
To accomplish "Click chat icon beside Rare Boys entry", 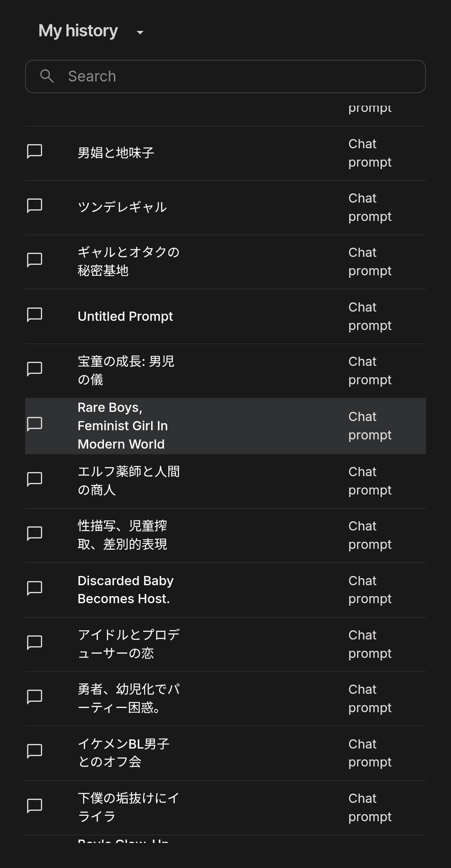I will coord(35,424).
